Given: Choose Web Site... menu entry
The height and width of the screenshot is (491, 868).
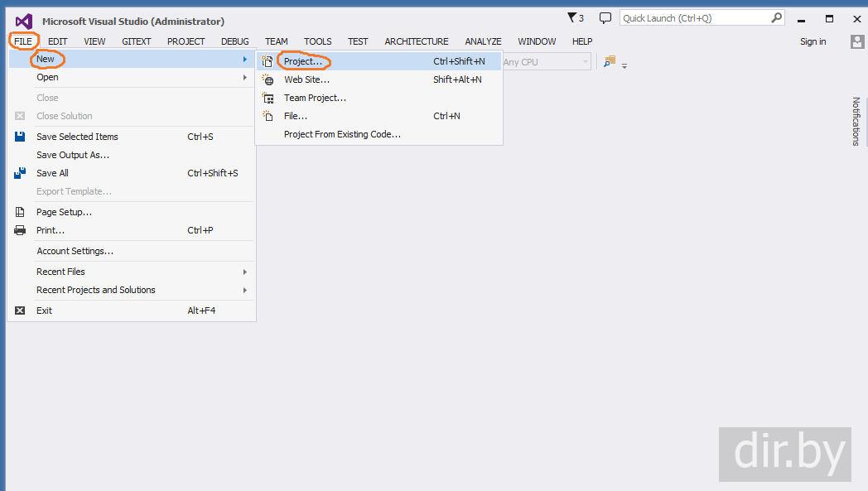Looking at the screenshot, I should (379, 79).
